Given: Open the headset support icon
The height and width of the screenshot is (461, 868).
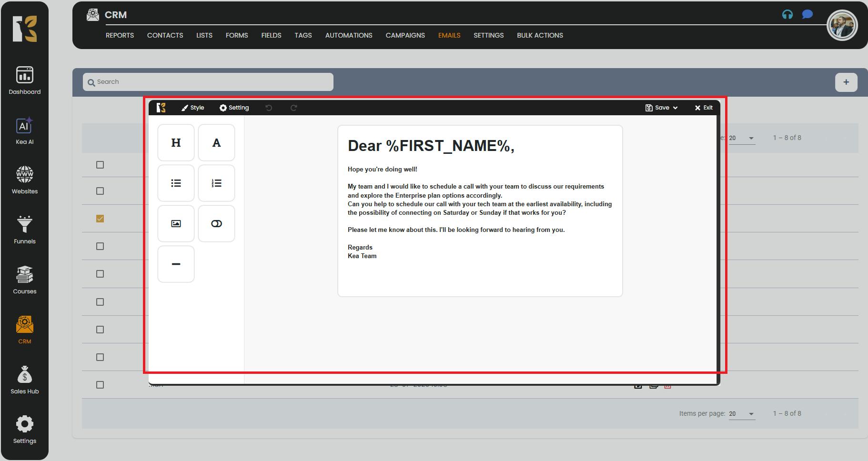Looking at the screenshot, I should (x=787, y=15).
